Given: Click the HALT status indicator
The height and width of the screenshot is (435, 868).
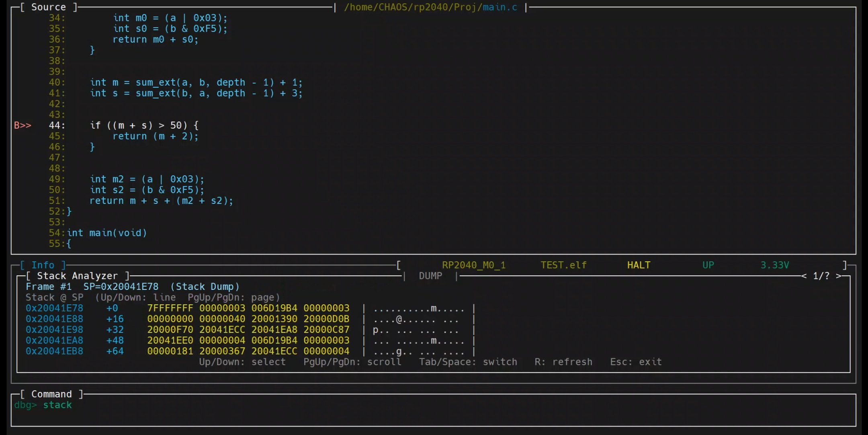Looking at the screenshot, I should click(639, 265).
